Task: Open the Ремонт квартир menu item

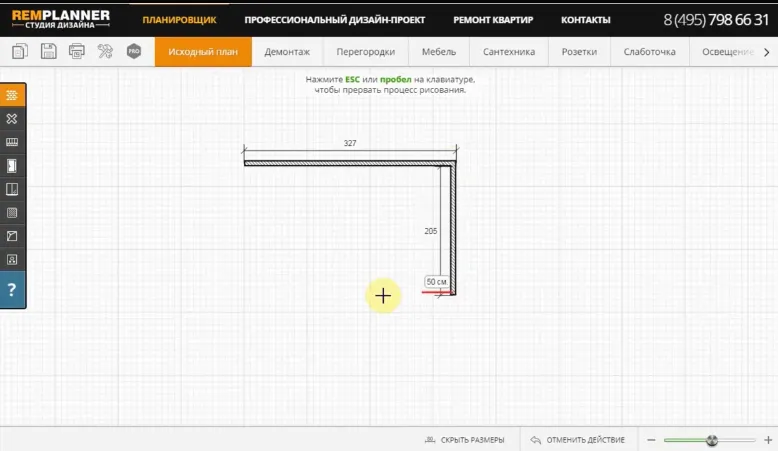Action: coord(493,20)
